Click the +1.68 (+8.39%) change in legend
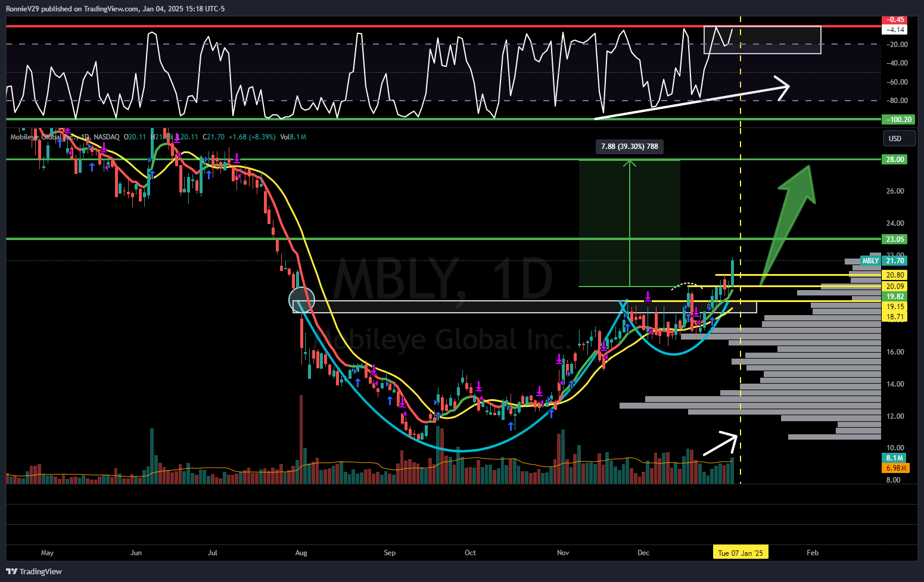The image size is (924, 582). 252,137
